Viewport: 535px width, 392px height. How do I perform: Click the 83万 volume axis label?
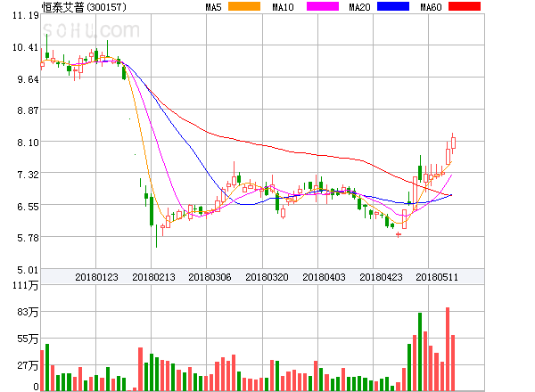pos(28,312)
